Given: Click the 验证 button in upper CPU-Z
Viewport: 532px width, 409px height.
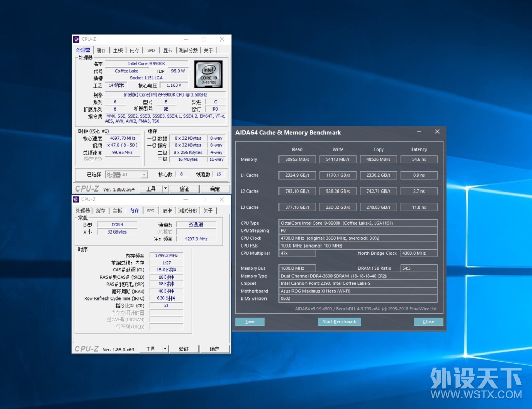Looking at the screenshot, I should click(184, 188).
